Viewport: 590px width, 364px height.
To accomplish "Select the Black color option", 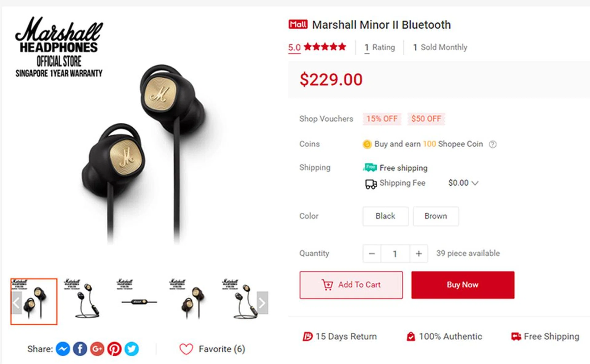I will [385, 216].
